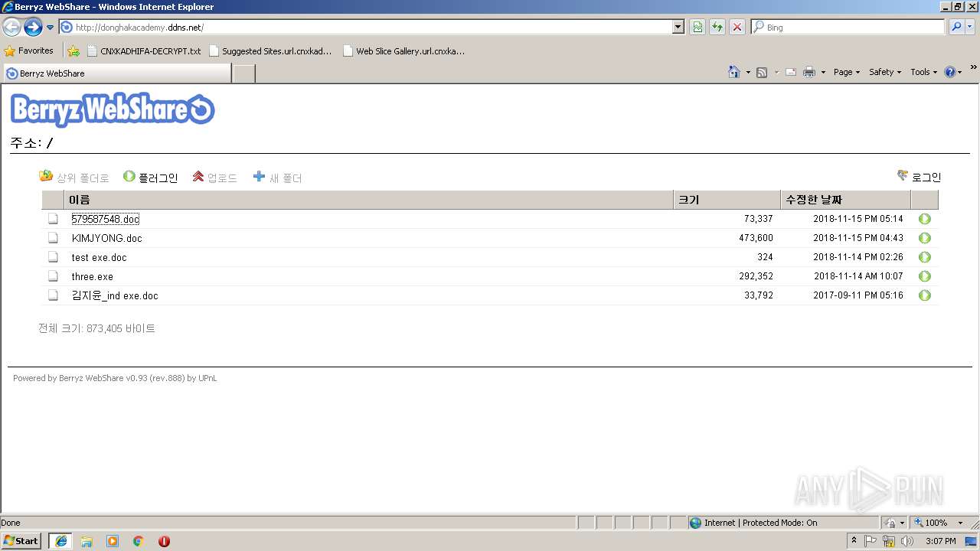Open the Windows Explorer taskbar folder icon
Image resolution: width=980 pixels, height=551 pixels.
(87, 541)
